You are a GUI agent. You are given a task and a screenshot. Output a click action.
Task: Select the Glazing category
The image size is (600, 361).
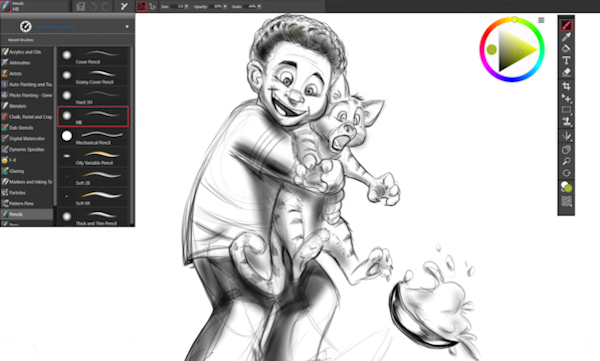[x=27, y=171]
